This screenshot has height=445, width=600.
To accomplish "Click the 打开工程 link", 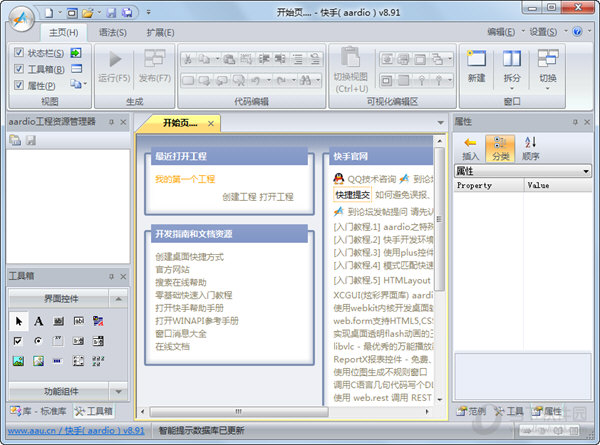I will (x=276, y=197).
